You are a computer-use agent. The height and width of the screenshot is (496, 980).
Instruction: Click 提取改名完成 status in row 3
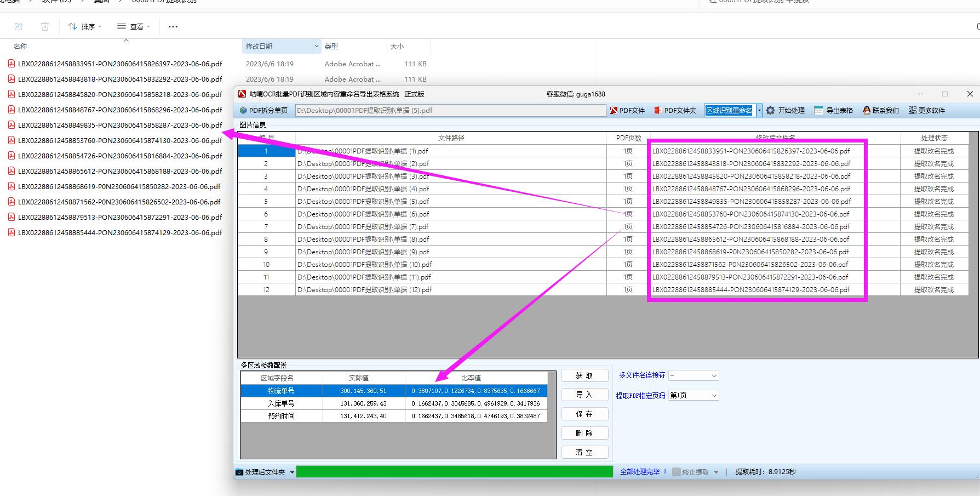point(934,176)
